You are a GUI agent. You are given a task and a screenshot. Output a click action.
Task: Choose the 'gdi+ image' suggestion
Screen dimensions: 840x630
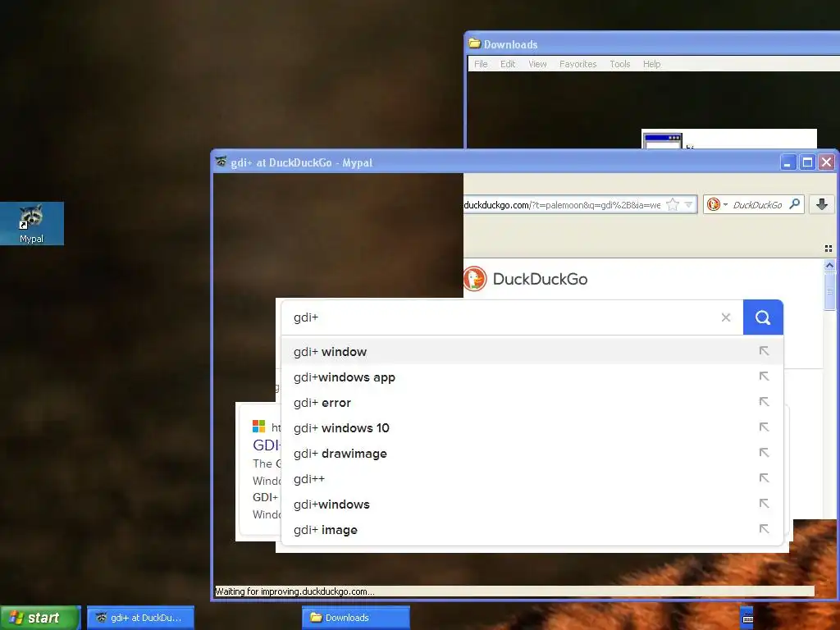532,529
